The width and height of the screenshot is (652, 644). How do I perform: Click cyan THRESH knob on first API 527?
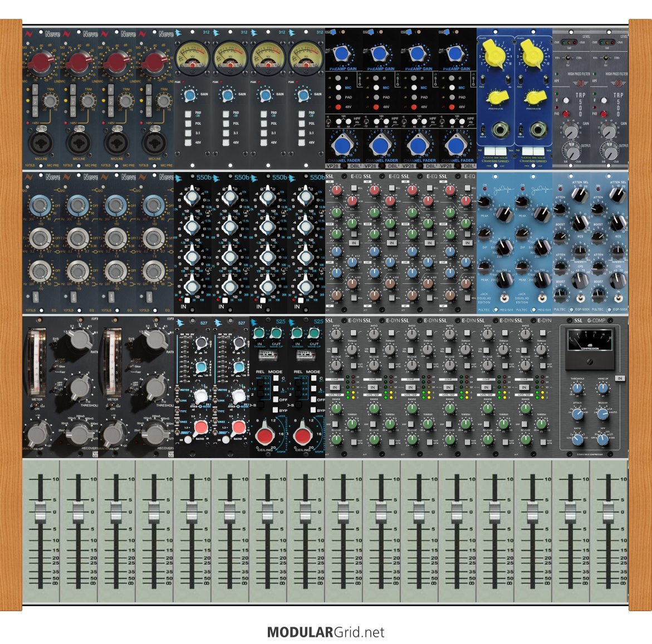[201, 367]
